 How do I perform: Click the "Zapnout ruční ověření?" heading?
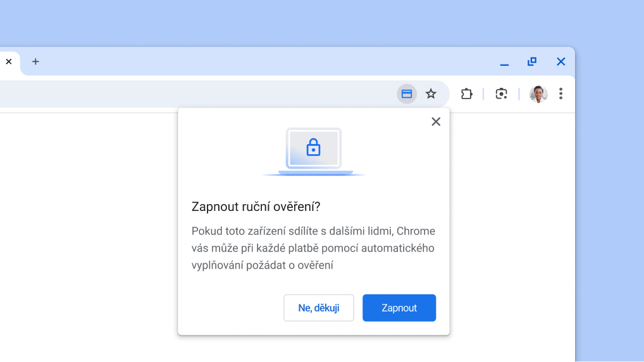256,207
